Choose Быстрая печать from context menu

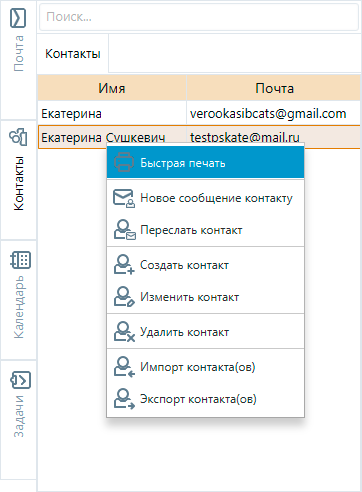point(205,163)
